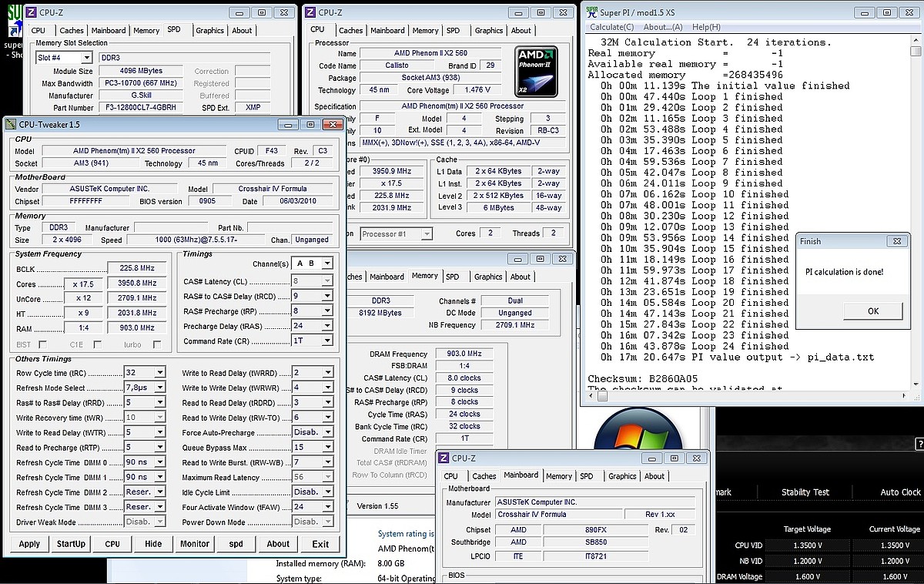Click Loop 24 finished line in Super PI
The height and width of the screenshot is (584, 924).
tap(695, 346)
